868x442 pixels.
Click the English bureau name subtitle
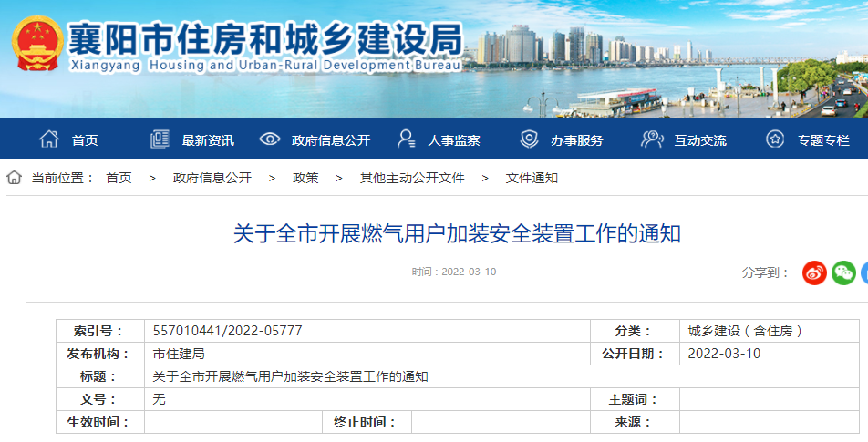265,65
